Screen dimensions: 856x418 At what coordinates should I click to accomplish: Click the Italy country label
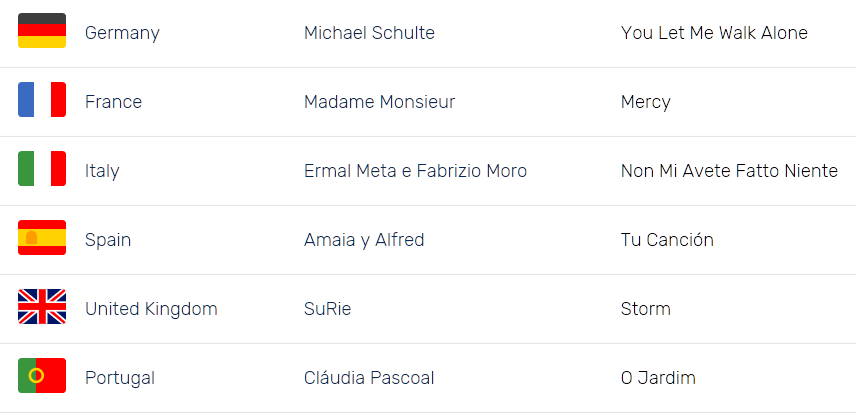tap(102, 171)
